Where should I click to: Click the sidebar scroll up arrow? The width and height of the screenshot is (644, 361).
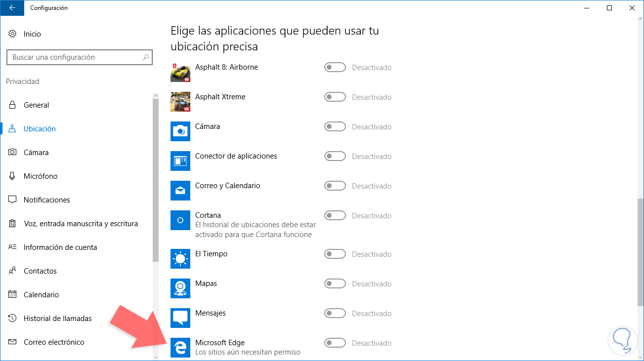[156, 96]
